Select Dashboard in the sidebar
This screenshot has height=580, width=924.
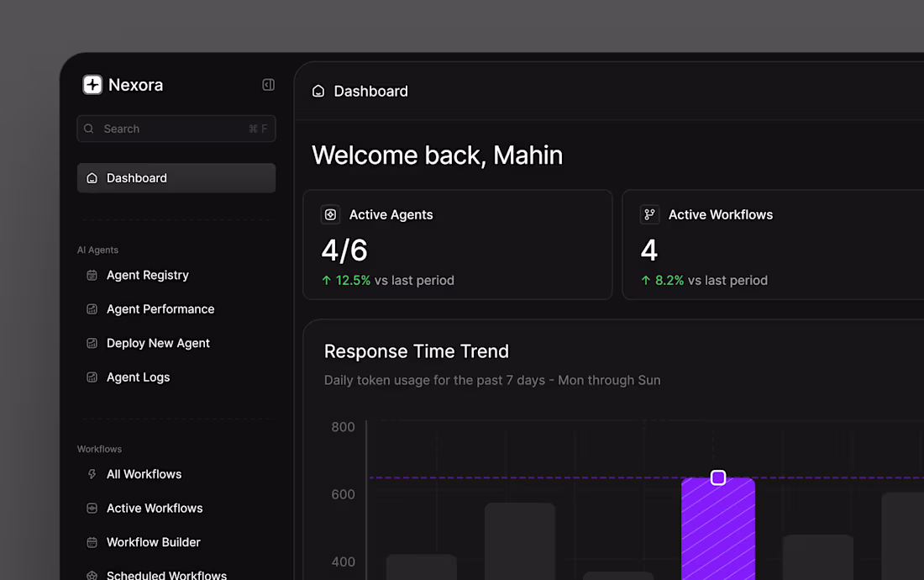tap(136, 177)
